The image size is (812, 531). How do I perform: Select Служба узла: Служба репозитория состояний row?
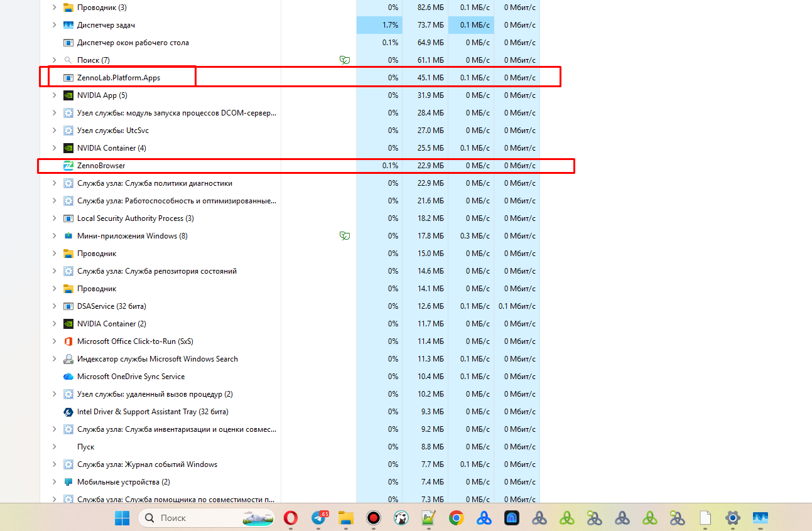(290, 271)
